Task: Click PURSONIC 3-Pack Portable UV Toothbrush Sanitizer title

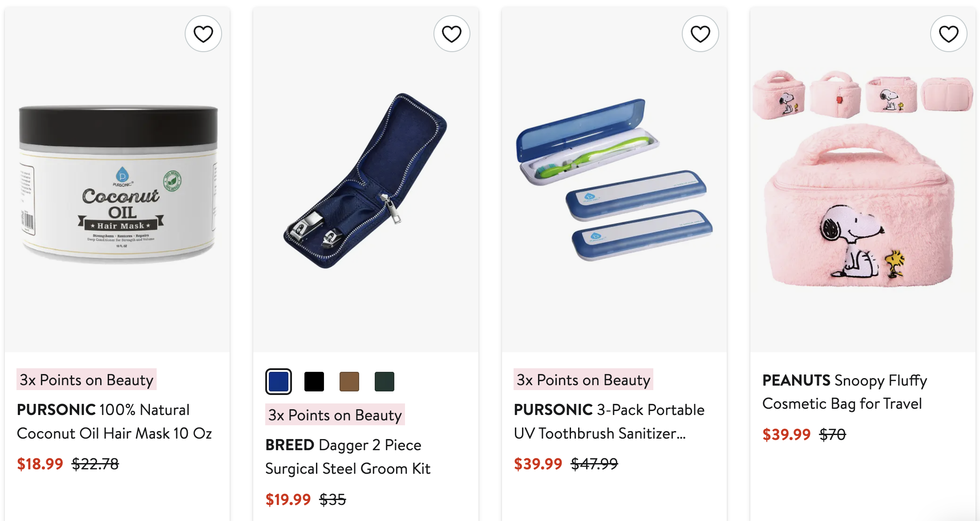Action: tap(609, 421)
